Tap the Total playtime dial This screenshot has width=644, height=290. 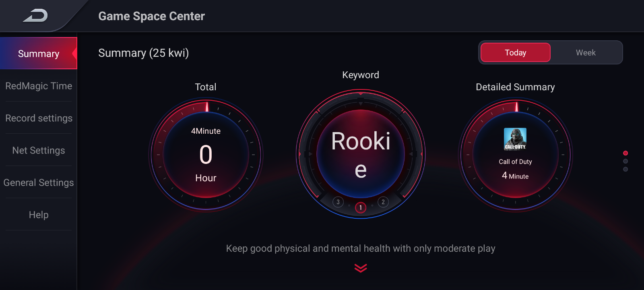[x=206, y=154]
